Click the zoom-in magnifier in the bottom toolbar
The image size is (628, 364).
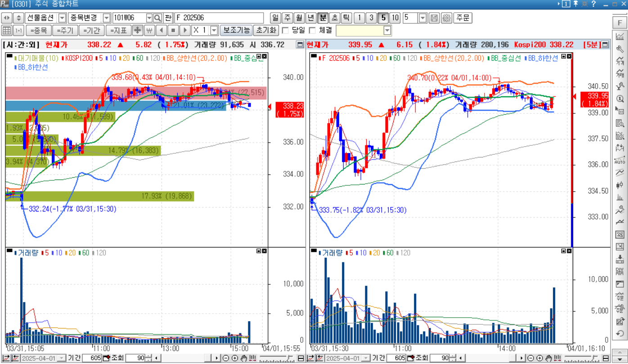click(x=235, y=358)
